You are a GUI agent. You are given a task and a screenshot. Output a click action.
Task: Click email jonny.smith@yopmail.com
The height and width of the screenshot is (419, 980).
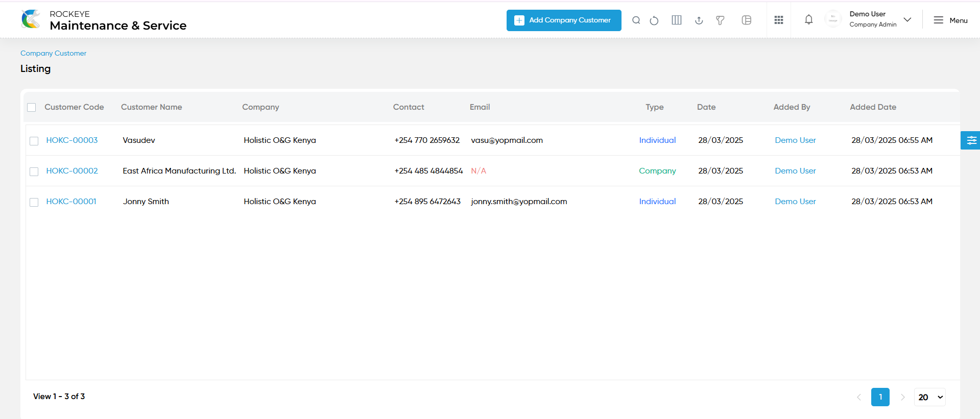(x=519, y=202)
